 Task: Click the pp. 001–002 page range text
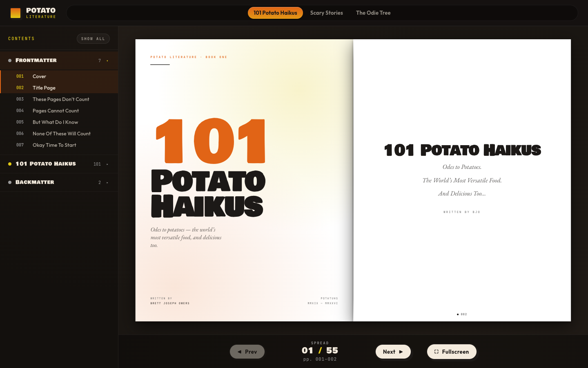click(x=320, y=359)
